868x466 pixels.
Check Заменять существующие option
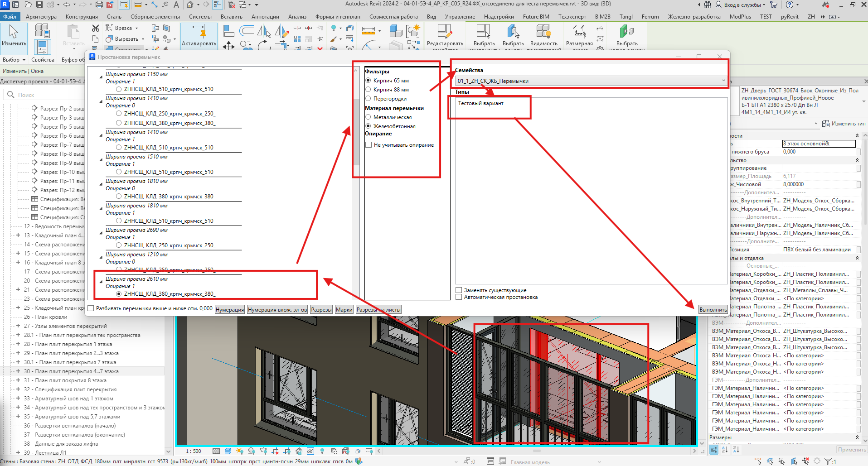tap(459, 290)
